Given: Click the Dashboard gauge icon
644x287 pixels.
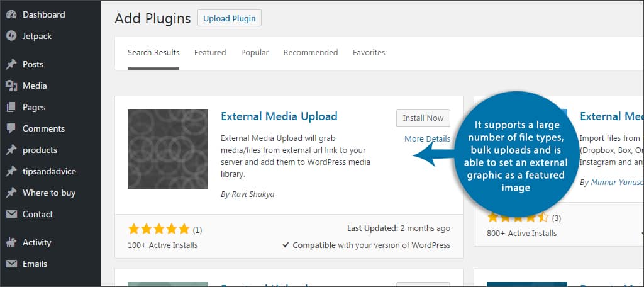Looking at the screenshot, I should 11,15.
